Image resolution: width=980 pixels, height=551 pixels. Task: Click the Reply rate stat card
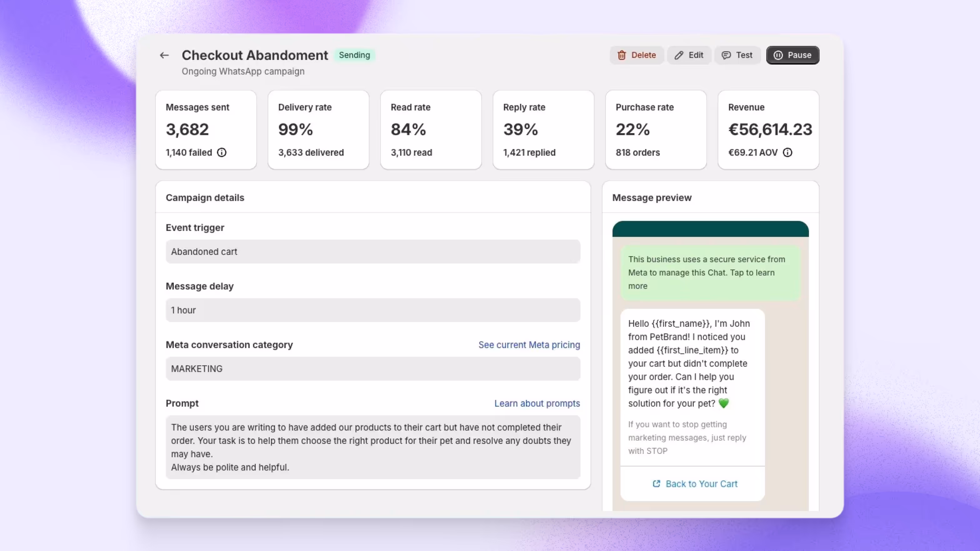click(543, 130)
